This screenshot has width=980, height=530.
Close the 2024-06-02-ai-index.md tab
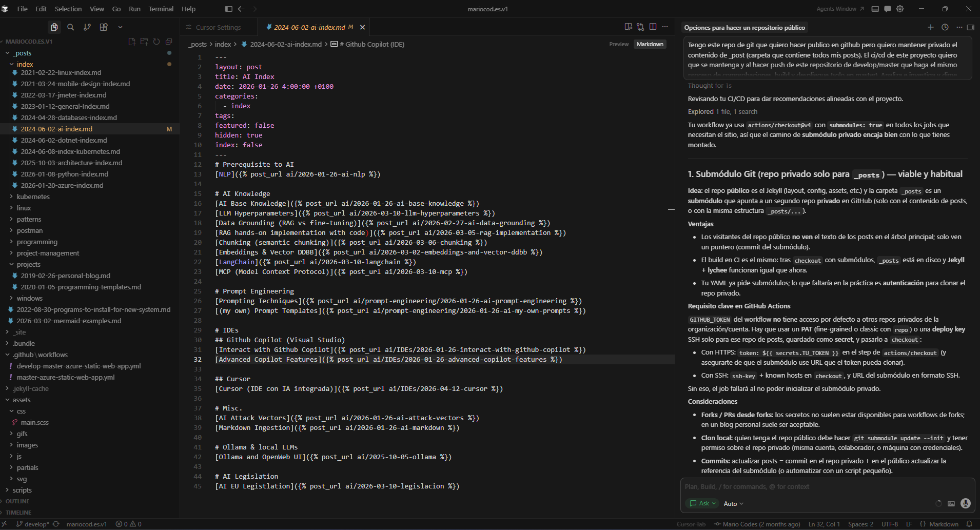(362, 27)
